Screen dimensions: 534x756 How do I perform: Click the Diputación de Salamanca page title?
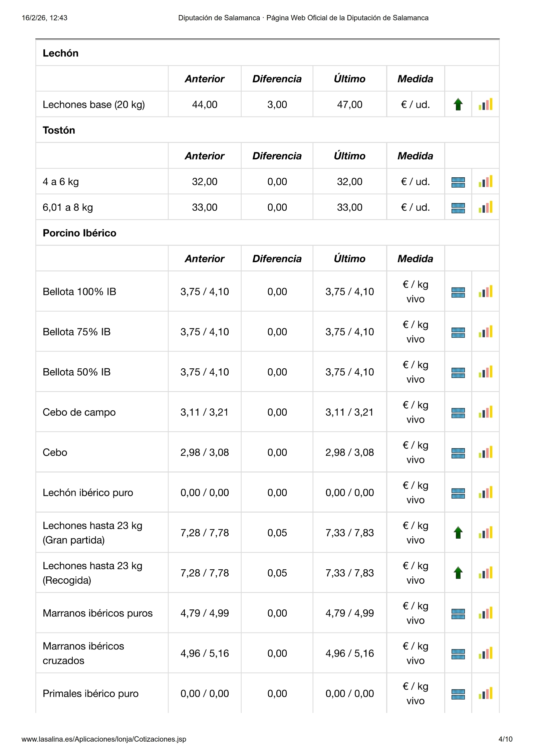tap(303, 18)
